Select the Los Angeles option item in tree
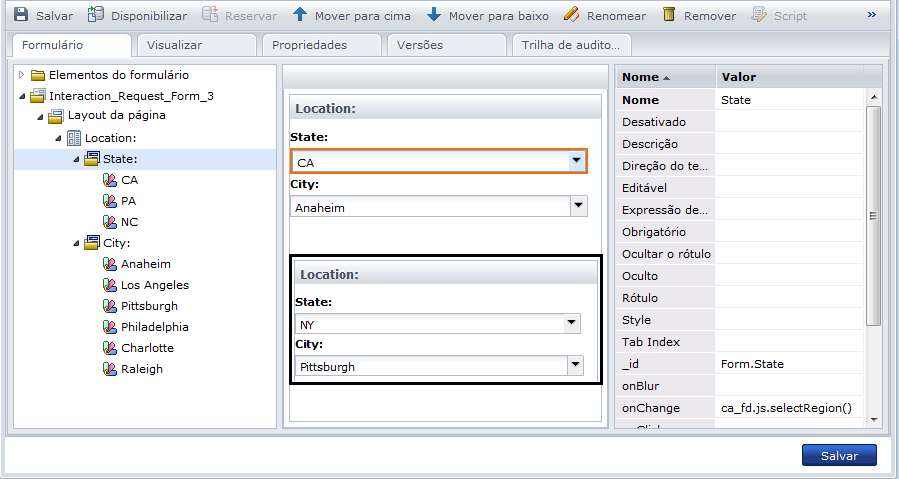 [x=155, y=285]
